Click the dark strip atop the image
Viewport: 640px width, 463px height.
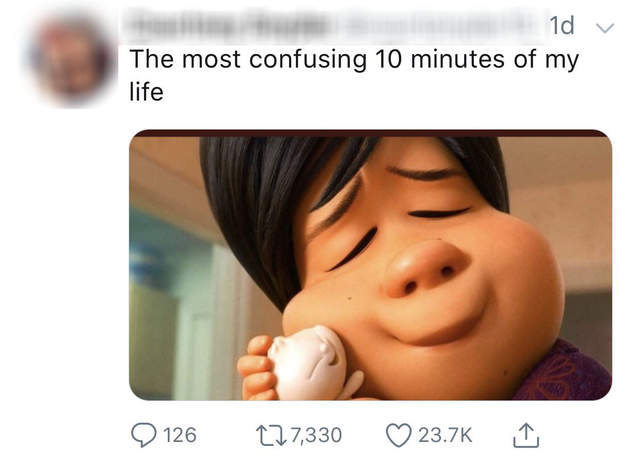tap(370, 133)
